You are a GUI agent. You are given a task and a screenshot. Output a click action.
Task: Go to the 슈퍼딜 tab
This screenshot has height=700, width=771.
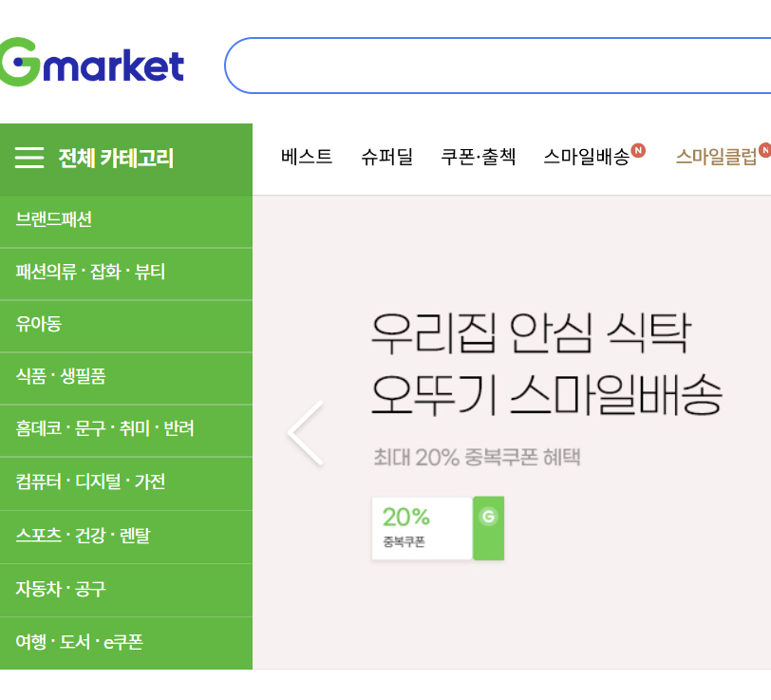pyautogui.click(x=387, y=157)
